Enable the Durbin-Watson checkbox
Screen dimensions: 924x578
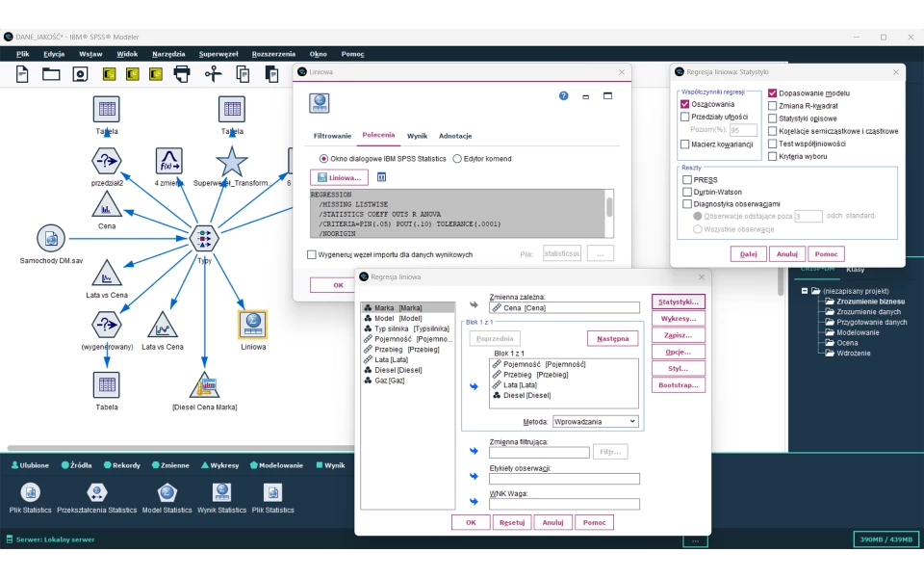click(x=687, y=192)
